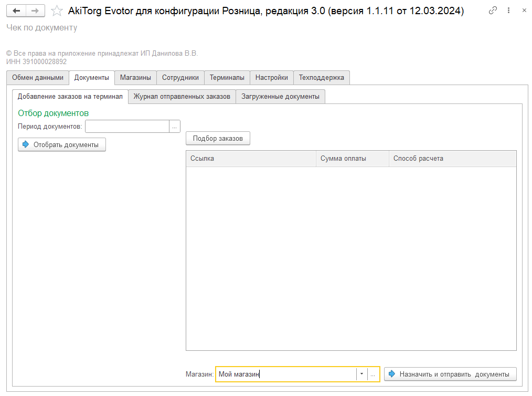Click into the Магазин input field
This screenshot has width=532, height=396.
click(x=286, y=374)
